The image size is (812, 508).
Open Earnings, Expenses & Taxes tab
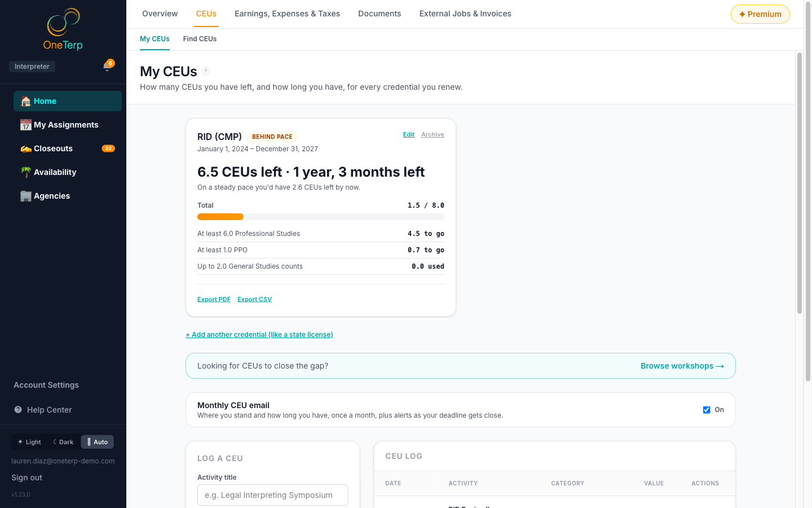pyautogui.click(x=288, y=14)
